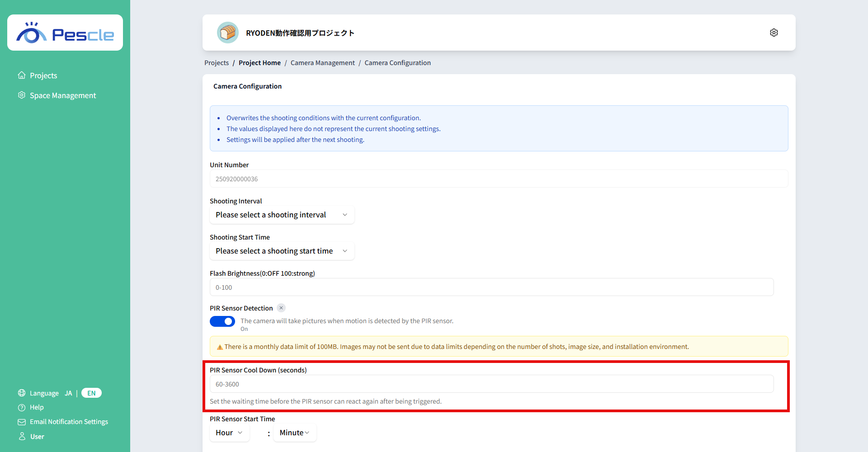Toggle the PIR Sensor Detection switch

(222, 321)
